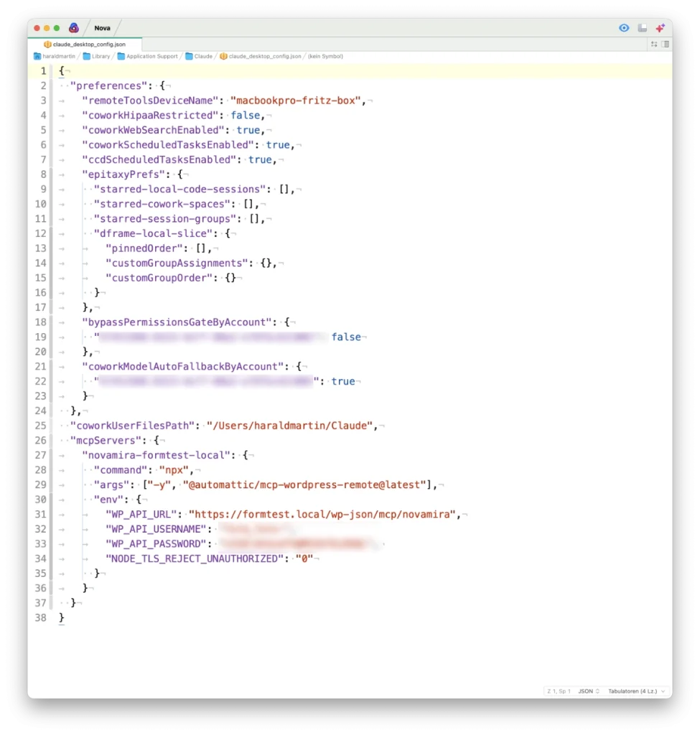
Task: Open the Tabulatoren (4 Lz.) indentation menu
Action: coord(636,691)
